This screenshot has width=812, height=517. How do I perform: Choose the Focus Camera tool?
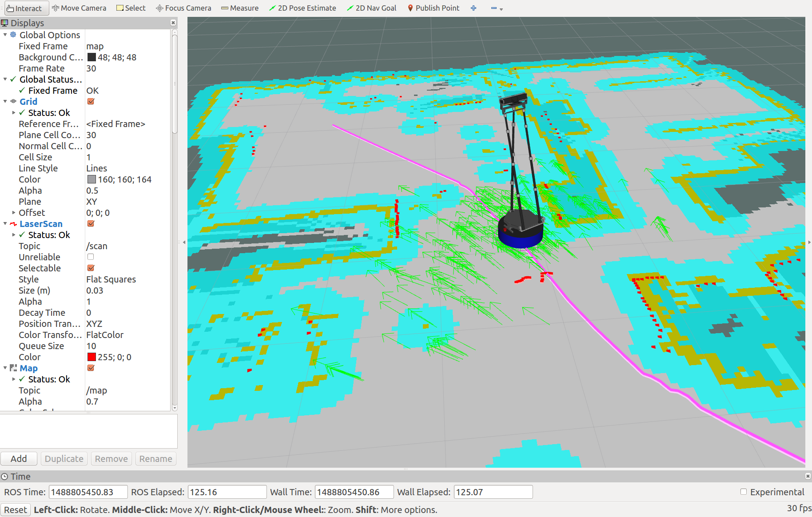coord(183,8)
